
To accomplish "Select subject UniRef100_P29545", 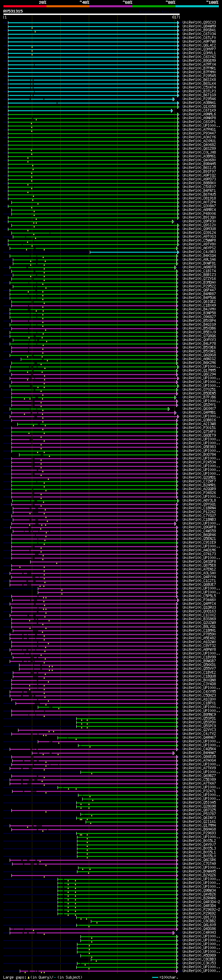I will [199, 76].
